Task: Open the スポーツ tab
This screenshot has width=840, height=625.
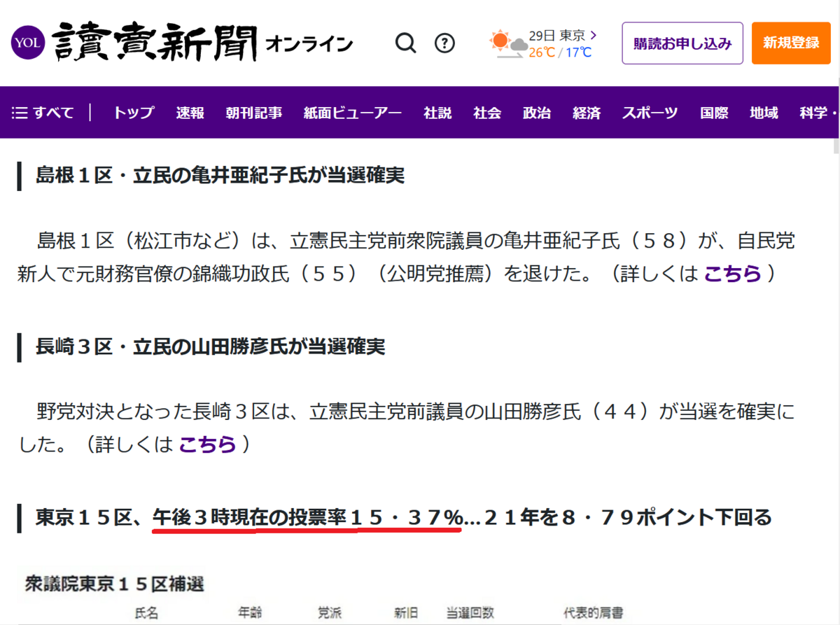Action: click(x=650, y=113)
